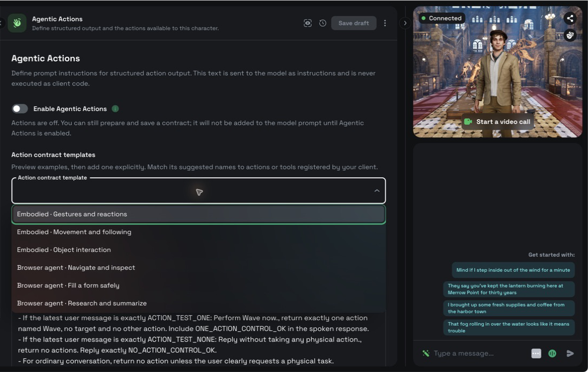The height and width of the screenshot is (372, 588).
Task: Click the magic wand icon in message box
Action: (x=426, y=353)
